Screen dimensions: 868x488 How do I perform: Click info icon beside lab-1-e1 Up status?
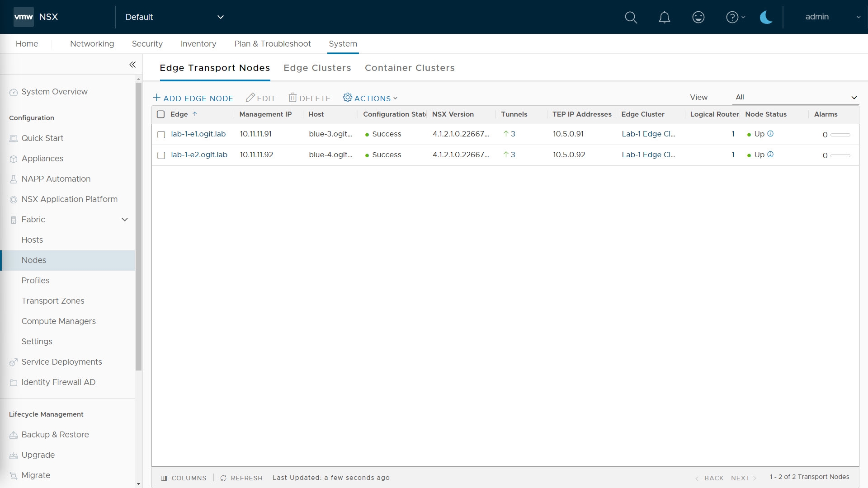[x=770, y=134]
